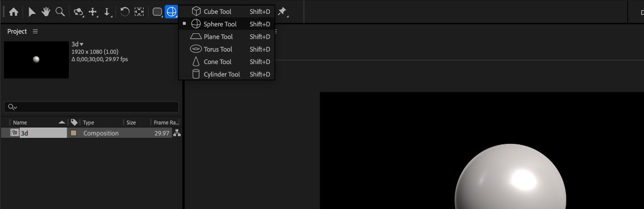This screenshot has height=209, width=644.
Task: Select the Zoom magnifier tool
Action: pyautogui.click(x=60, y=12)
